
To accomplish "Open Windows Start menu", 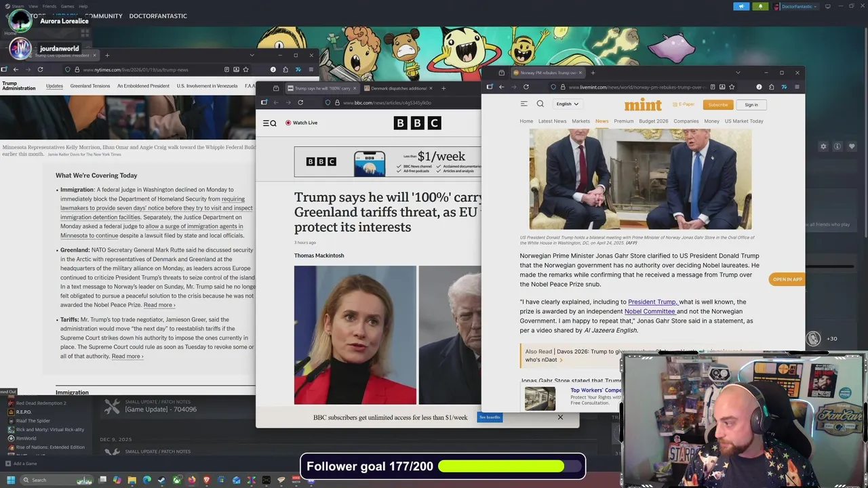I will point(11,480).
